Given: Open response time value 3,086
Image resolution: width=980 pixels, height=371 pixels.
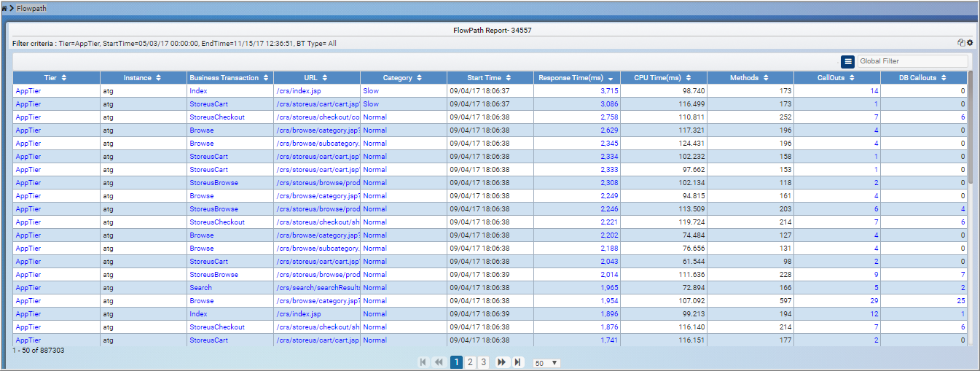Looking at the screenshot, I should 609,104.
